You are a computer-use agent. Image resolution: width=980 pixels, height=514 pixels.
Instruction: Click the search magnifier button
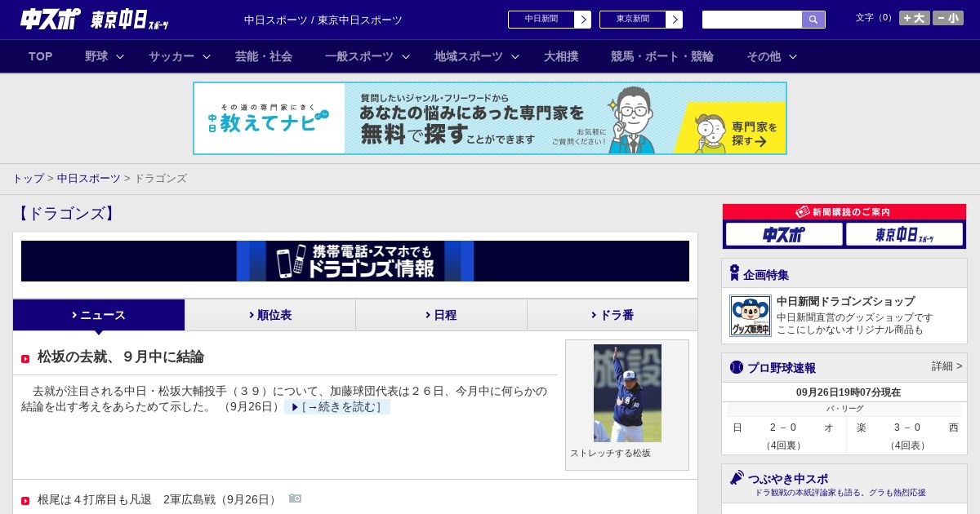coord(813,20)
